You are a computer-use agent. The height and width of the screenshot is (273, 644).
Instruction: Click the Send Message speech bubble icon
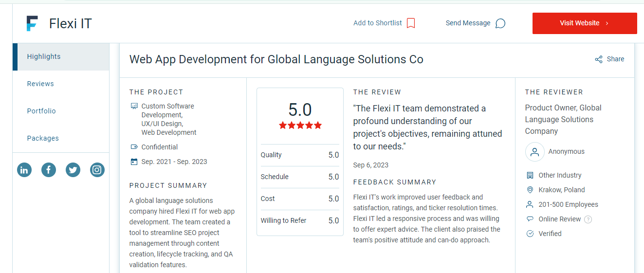coord(500,23)
